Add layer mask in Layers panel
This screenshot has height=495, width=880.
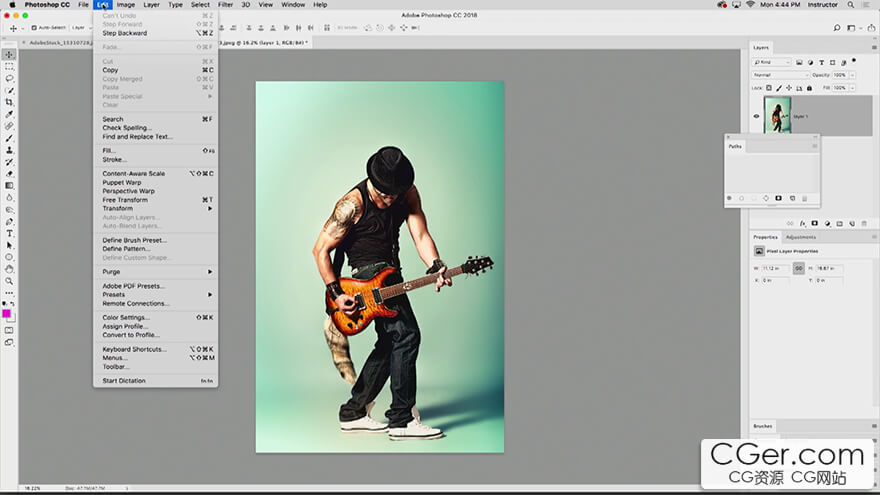pyautogui.click(x=814, y=223)
